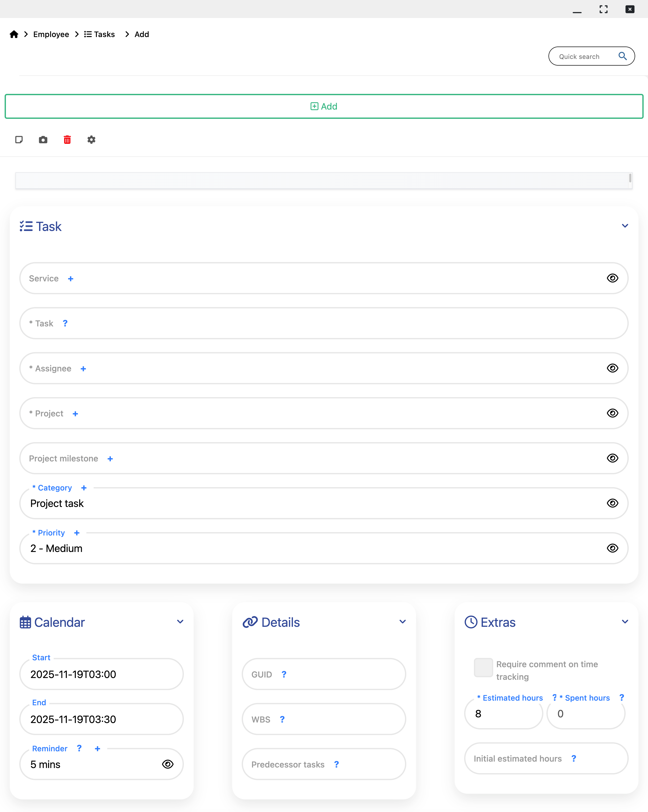Check Require comment on time tracking

[483, 667]
